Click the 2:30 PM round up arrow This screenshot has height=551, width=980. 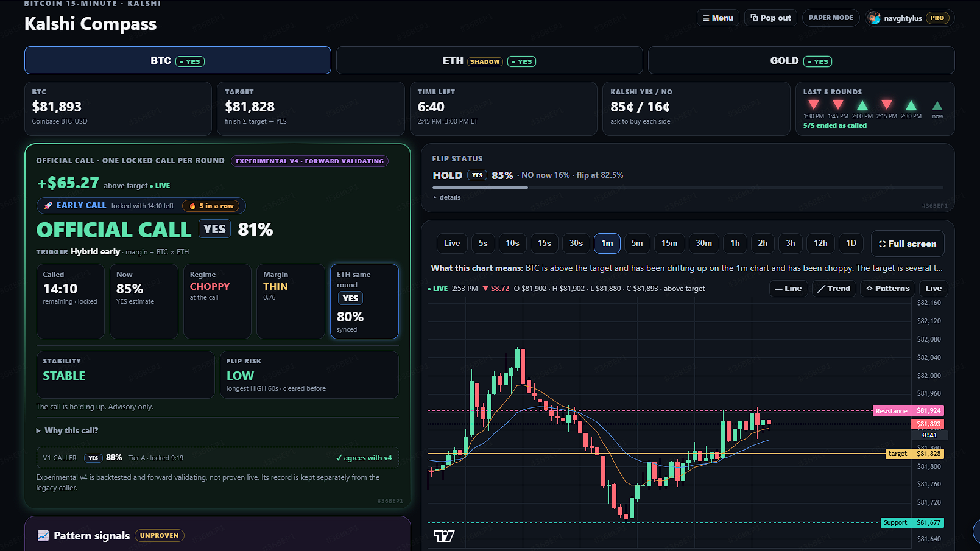[x=911, y=105]
